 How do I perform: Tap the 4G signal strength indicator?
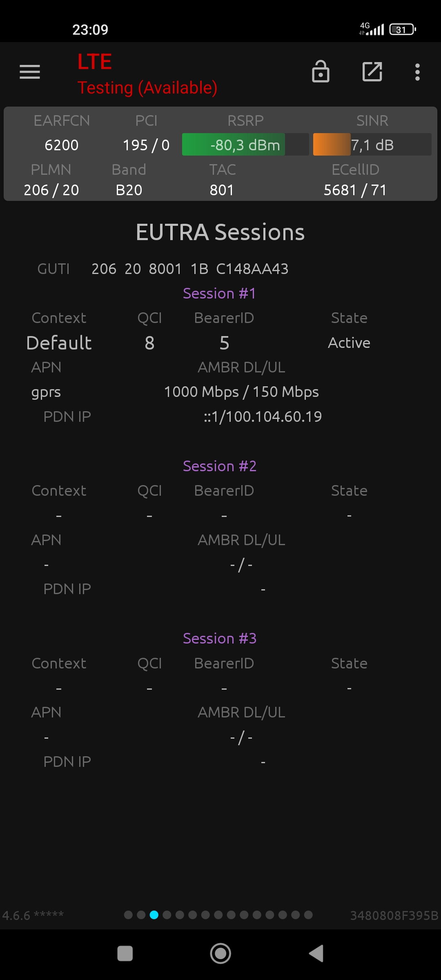pos(372,29)
